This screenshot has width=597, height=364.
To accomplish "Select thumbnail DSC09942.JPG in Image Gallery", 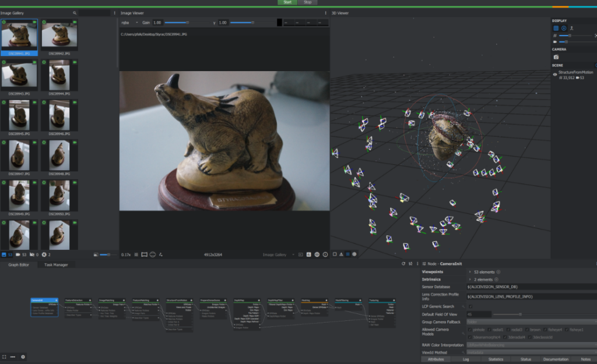I will [x=59, y=38].
